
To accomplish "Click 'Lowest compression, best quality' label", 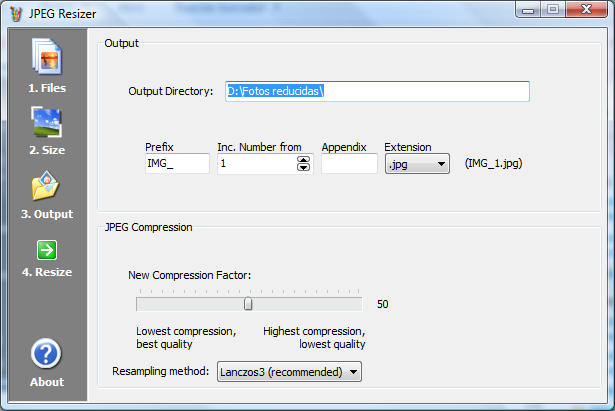I will tap(186, 338).
